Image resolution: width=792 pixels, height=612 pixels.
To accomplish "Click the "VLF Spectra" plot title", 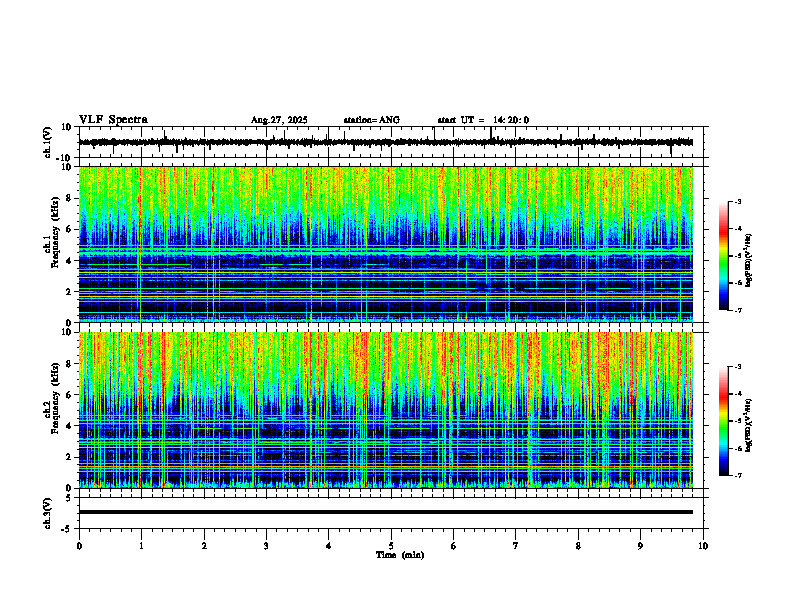I will [x=113, y=120].
